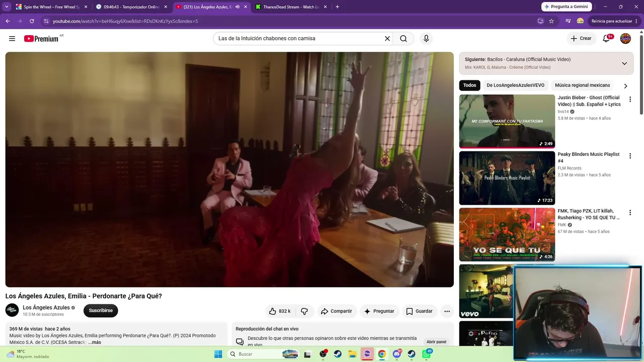Expand the video description with ...más

(x=95, y=342)
